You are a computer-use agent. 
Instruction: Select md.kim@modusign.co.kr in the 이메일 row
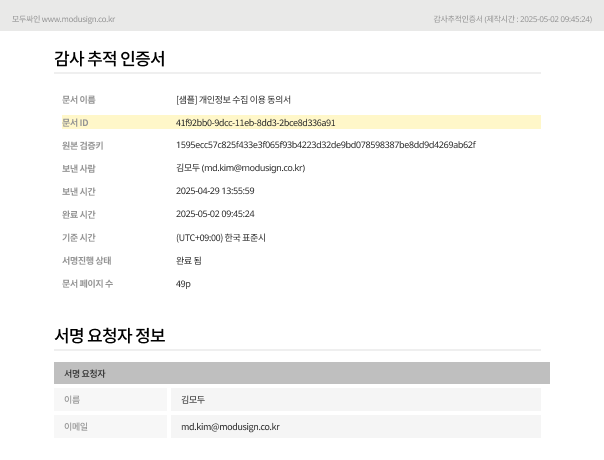[x=230, y=427]
